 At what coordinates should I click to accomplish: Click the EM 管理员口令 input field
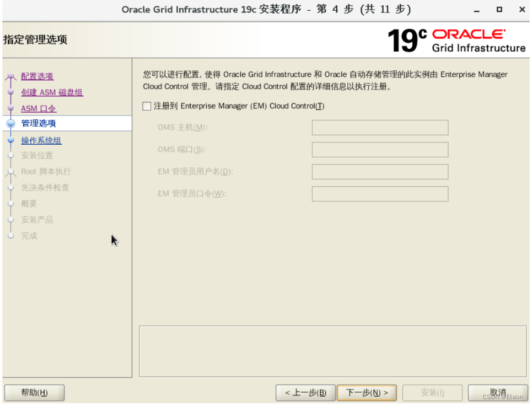point(380,194)
